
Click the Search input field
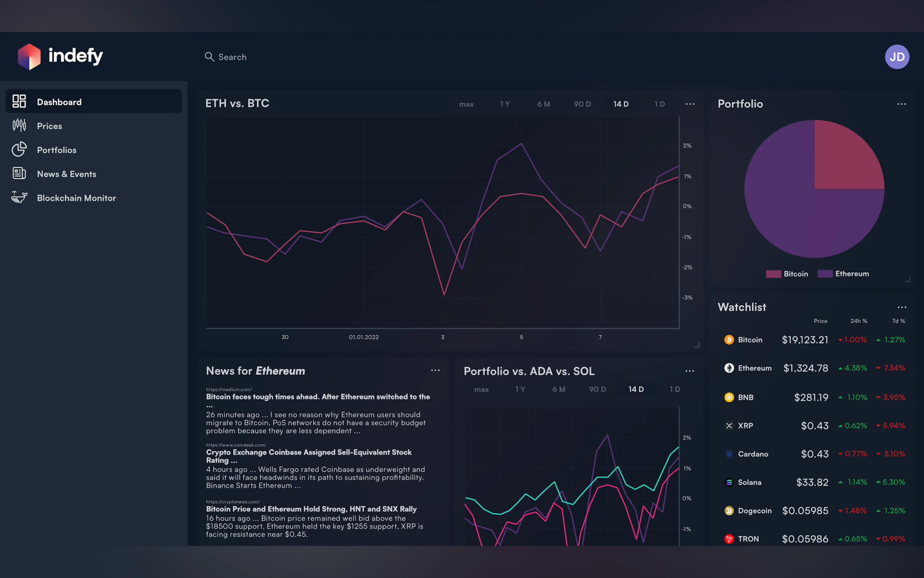232,57
